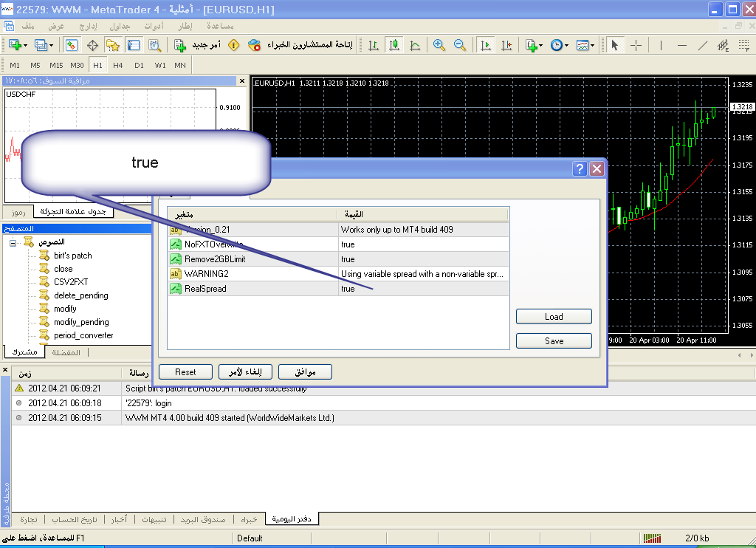Toggle the Expert Advisors enable icon
Image resolution: width=756 pixels, height=548 pixels.
[254, 45]
